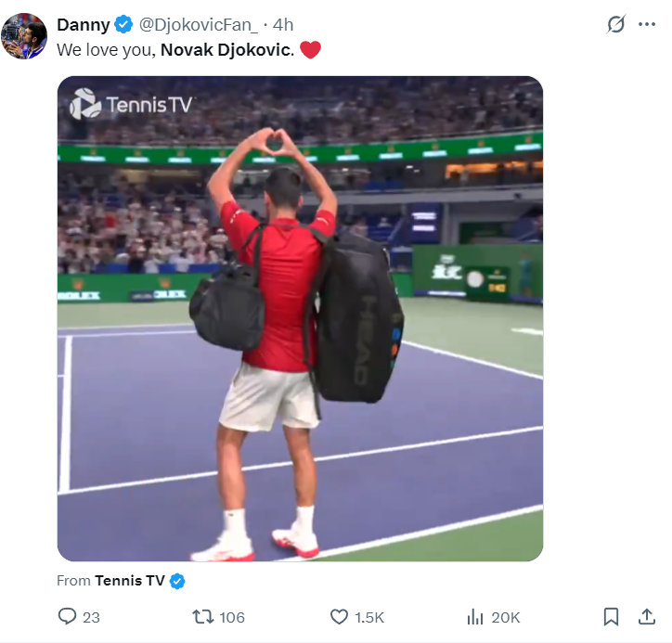Open Danny's profile picture
Image resolution: width=672 pixels, height=643 pixels.
click(25, 37)
